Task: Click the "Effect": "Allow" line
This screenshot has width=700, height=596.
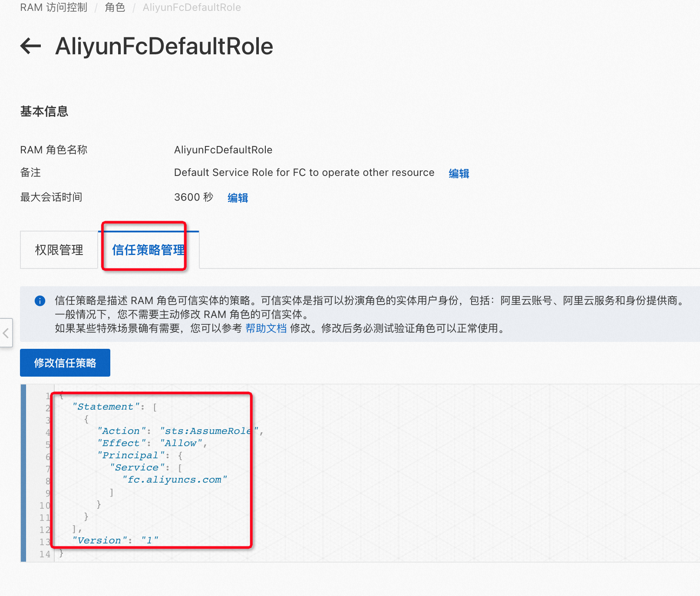Action: pyautogui.click(x=152, y=443)
